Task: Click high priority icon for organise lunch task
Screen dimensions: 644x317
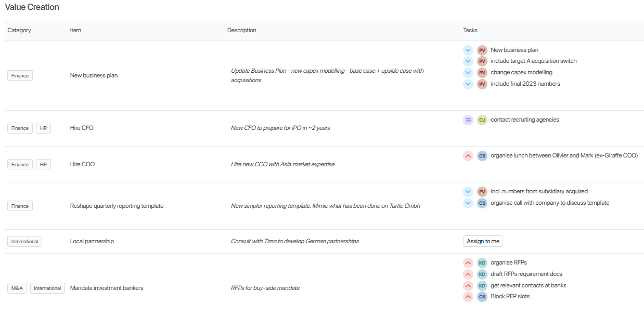Action: (468, 155)
